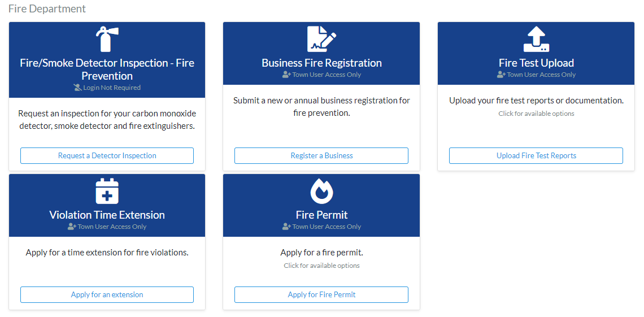Click the fire extinguisher icon

click(107, 39)
